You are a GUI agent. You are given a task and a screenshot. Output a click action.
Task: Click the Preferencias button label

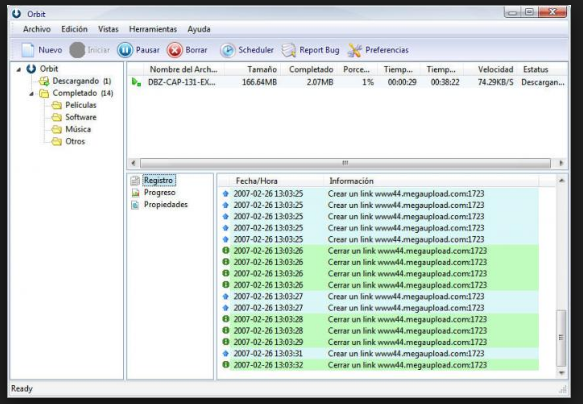tap(387, 50)
